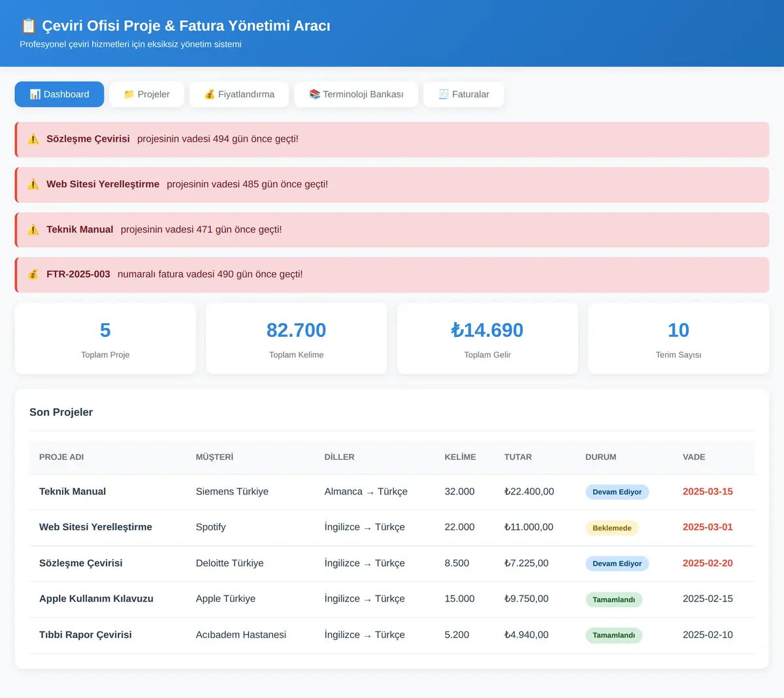The image size is (784, 698).
Task: Click the DURUM column header
Action: (601, 457)
